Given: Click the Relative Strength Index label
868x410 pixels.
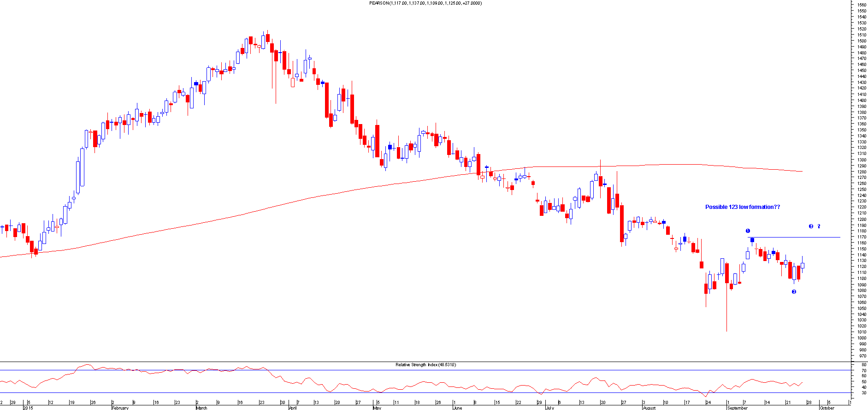Looking at the screenshot, I should click(x=425, y=365).
